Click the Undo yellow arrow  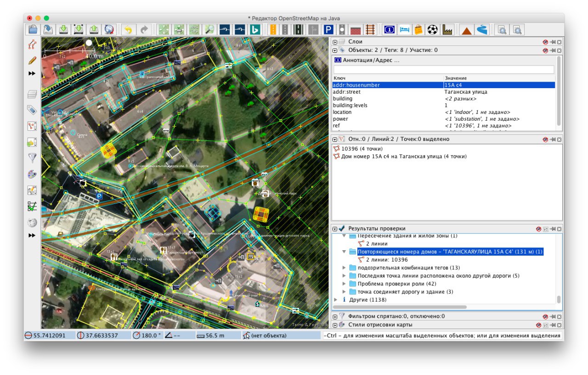129,30
